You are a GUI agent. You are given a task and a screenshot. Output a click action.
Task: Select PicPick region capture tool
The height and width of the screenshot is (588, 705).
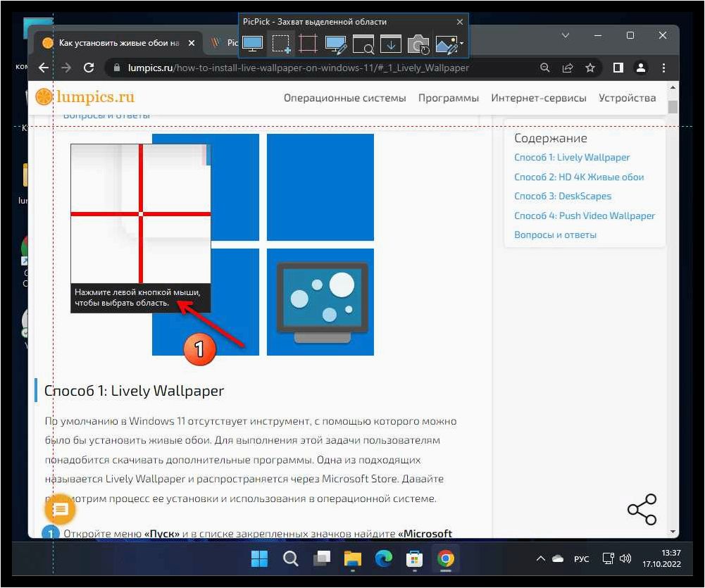pos(281,44)
